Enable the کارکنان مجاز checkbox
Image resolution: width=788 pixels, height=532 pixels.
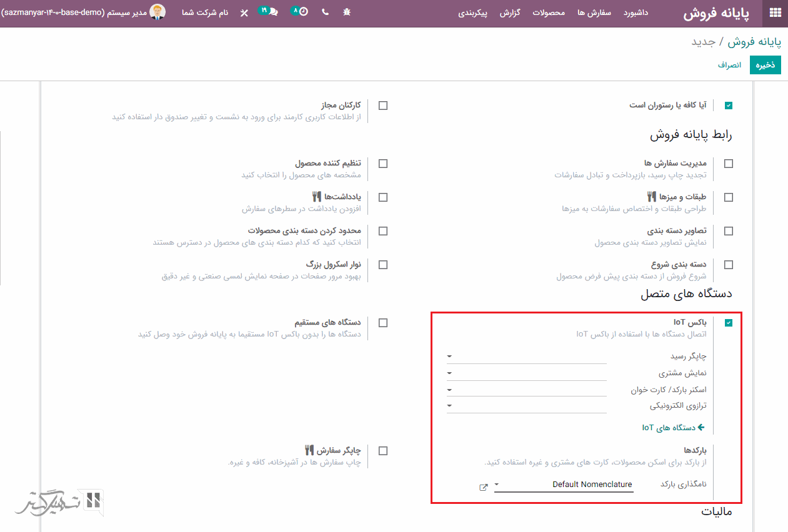click(x=383, y=106)
